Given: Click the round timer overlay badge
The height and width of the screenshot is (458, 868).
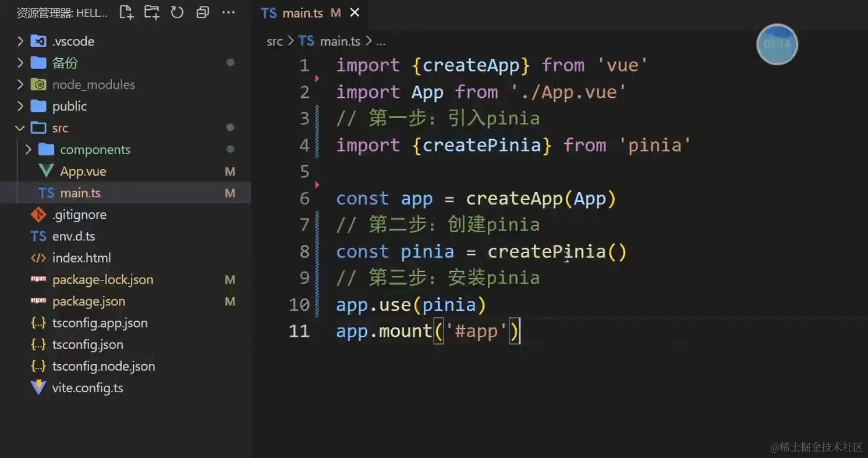Looking at the screenshot, I should click(777, 44).
